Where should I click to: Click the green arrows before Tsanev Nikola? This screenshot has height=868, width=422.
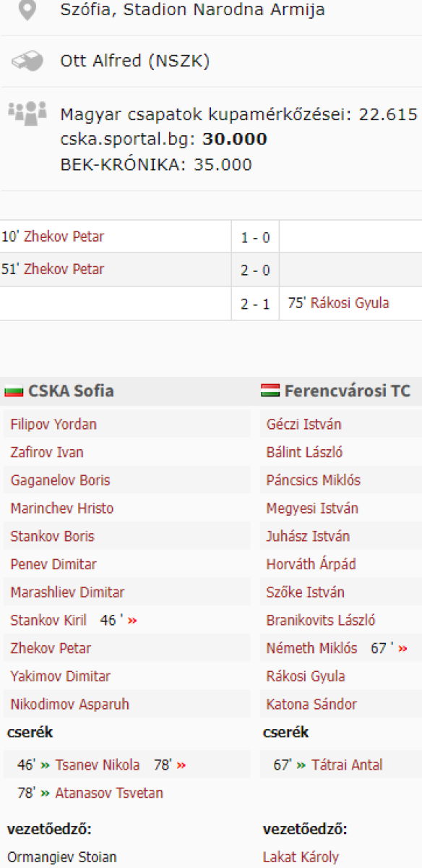(45, 765)
